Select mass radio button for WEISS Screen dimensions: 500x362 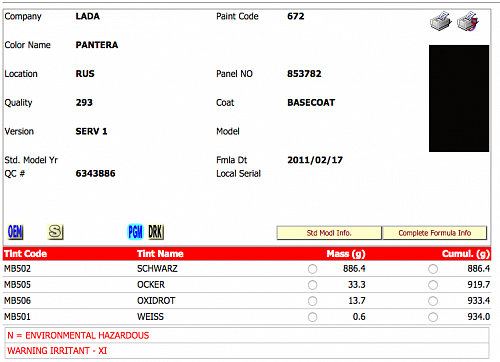[x=313, y=317]
